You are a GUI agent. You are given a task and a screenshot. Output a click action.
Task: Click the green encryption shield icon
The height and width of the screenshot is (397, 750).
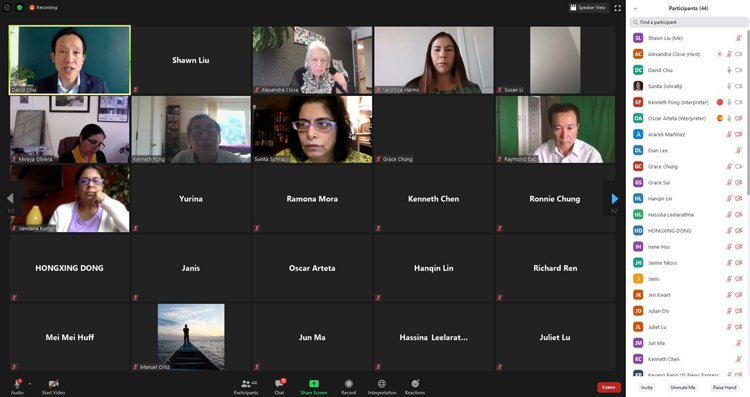(20, 8)
